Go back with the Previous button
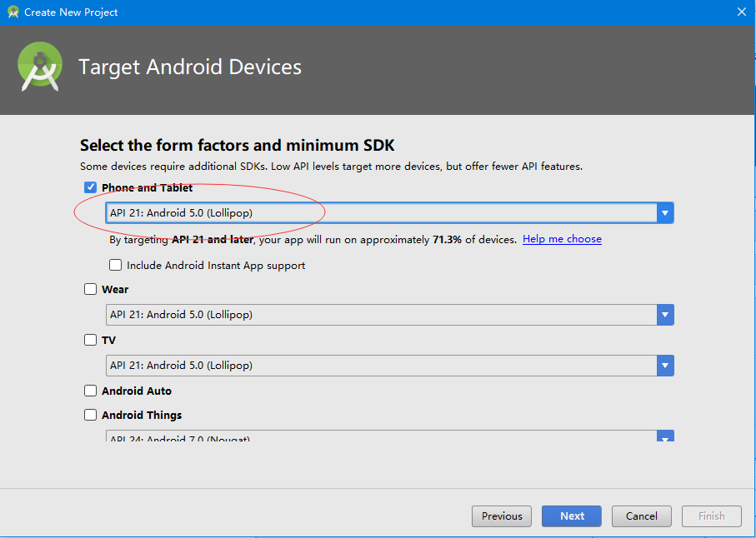 tap(502, 516)
